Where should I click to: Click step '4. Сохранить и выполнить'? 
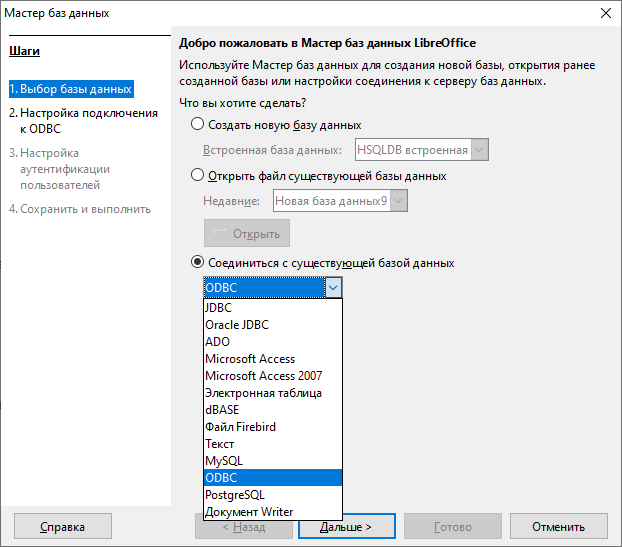pyautogui.click(x=80, y=209)
